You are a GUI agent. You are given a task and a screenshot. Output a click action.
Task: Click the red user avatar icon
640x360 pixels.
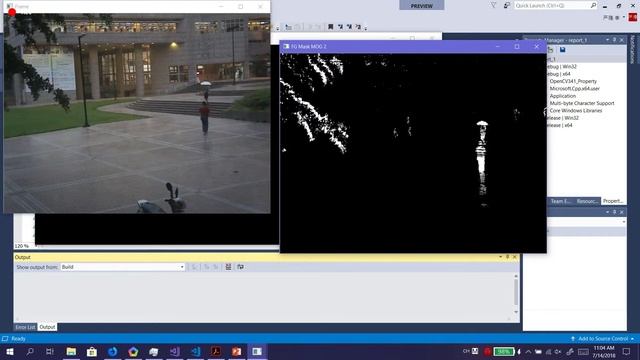click(633, 18)
